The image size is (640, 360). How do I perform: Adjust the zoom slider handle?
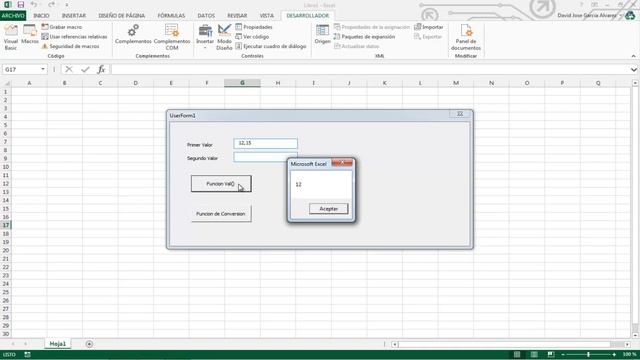click(588, 354)
